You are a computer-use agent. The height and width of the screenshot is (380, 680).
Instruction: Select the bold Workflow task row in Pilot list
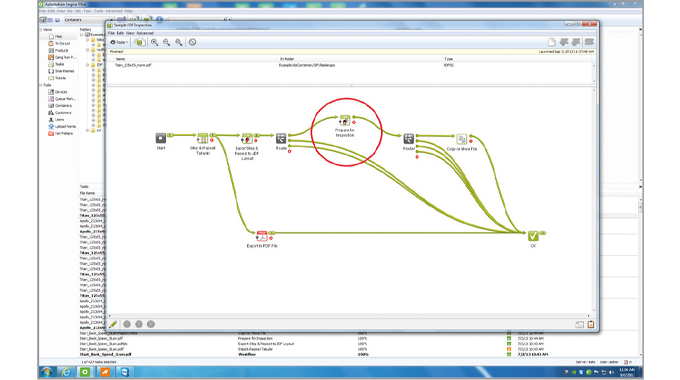coord(357,354)
